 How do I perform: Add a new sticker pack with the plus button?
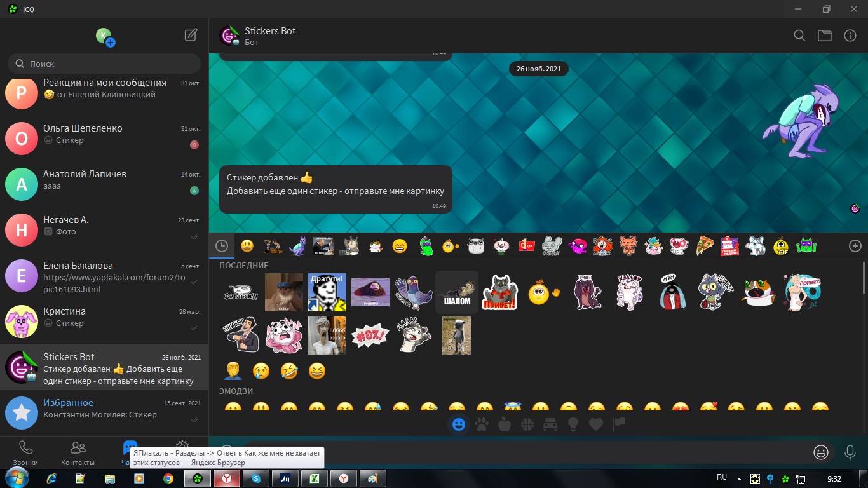coord(855,246)
